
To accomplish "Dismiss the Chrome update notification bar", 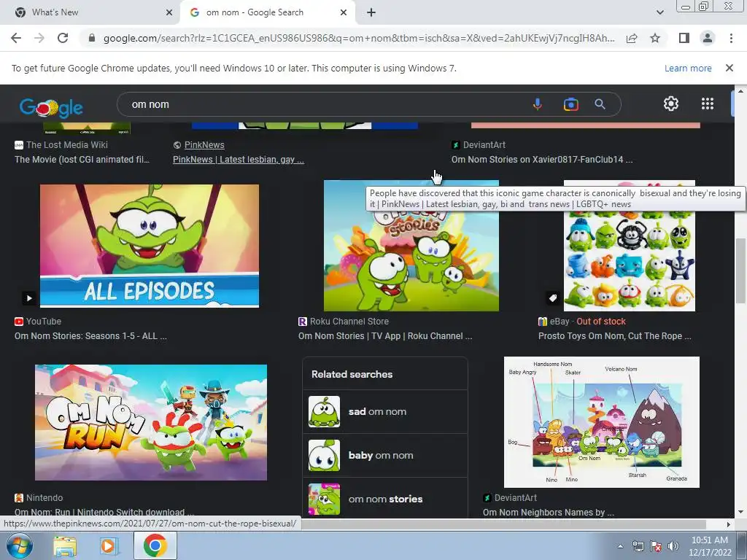I will [729, 68].
